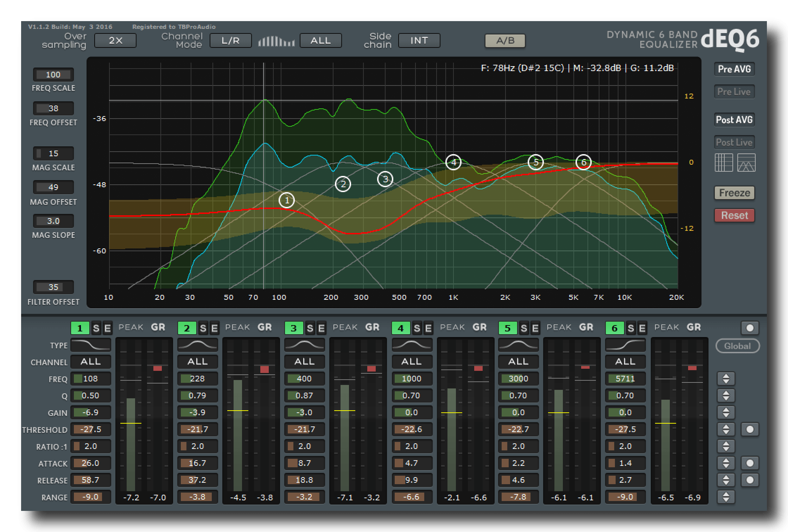Click the global GAIN row up/down stepper
Screen dimensions: 788x532
click(726, 412)
